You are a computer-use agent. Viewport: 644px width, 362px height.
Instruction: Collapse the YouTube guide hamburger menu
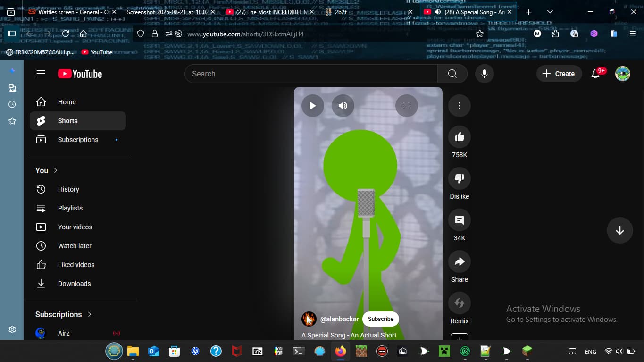(41, 74)
